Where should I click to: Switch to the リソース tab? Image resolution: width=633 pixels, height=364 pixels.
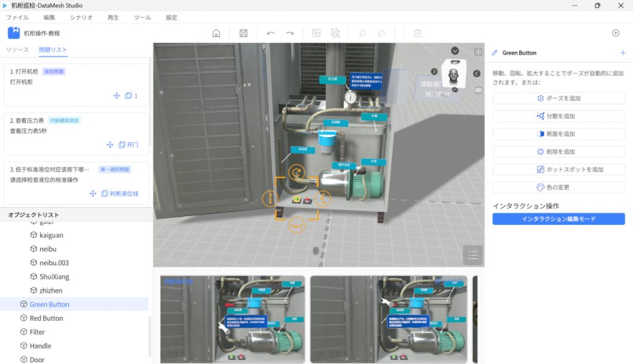(x=17, y=49)
